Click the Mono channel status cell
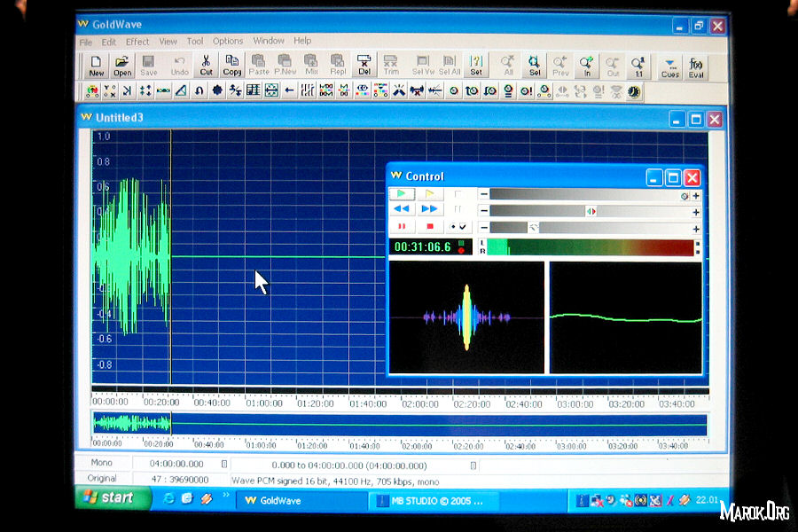Viewport: 798px width, 532px height. pyautogui.click(x=102, y=463)
